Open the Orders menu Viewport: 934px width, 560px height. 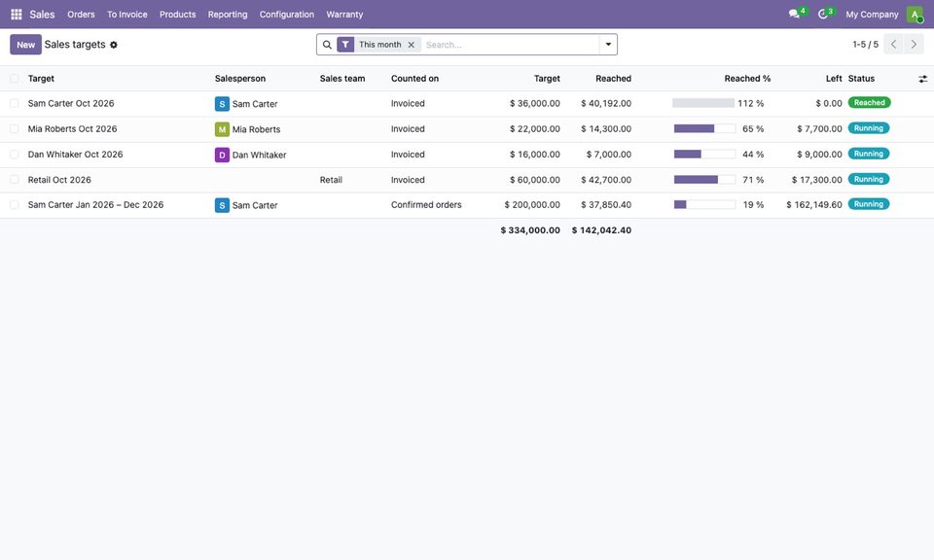[81, 15]
